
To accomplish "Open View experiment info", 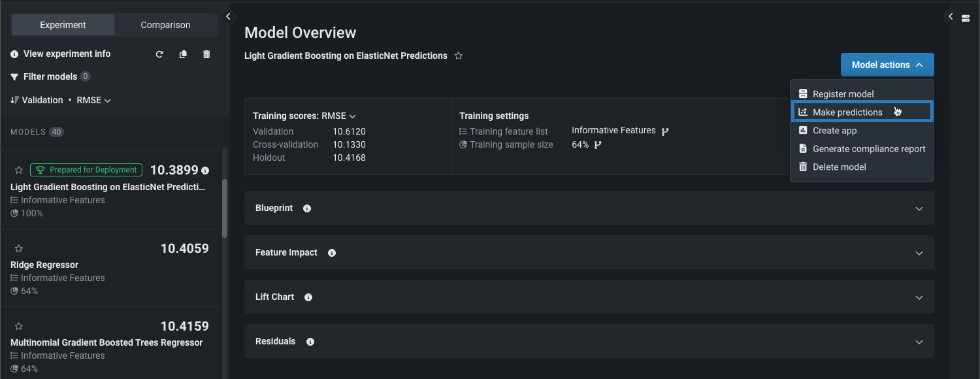I will point(67,54).
